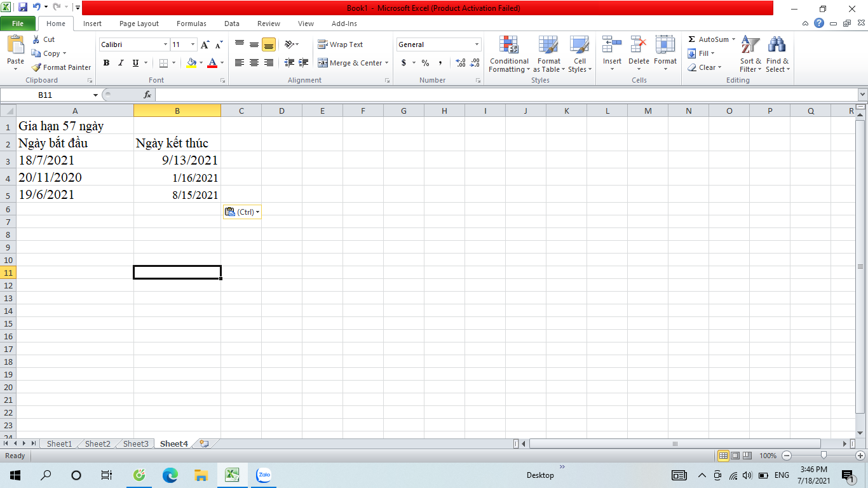Toggle Underline formatting

click(135, 63)
